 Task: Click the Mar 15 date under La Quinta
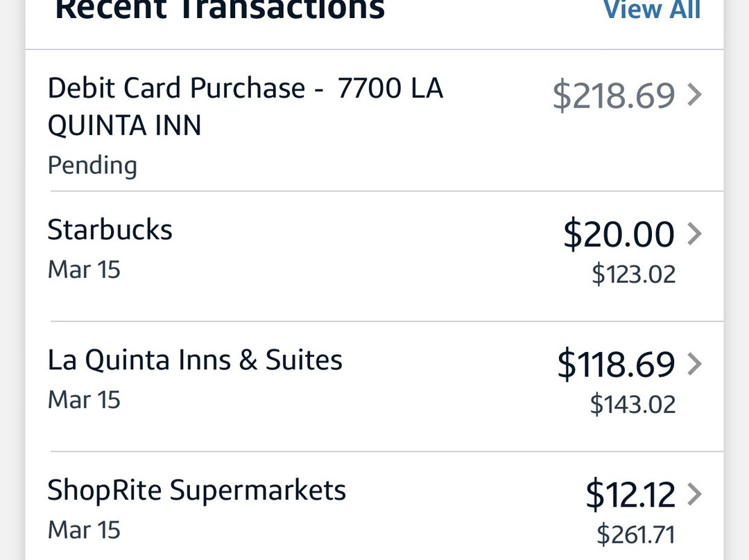point(84,400)
